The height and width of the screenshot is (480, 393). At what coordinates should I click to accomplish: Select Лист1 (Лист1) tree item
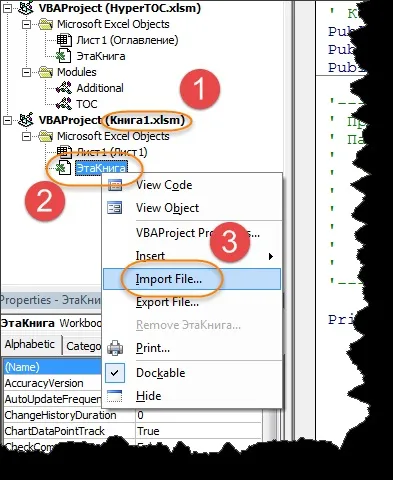click(x=112, y=152)
